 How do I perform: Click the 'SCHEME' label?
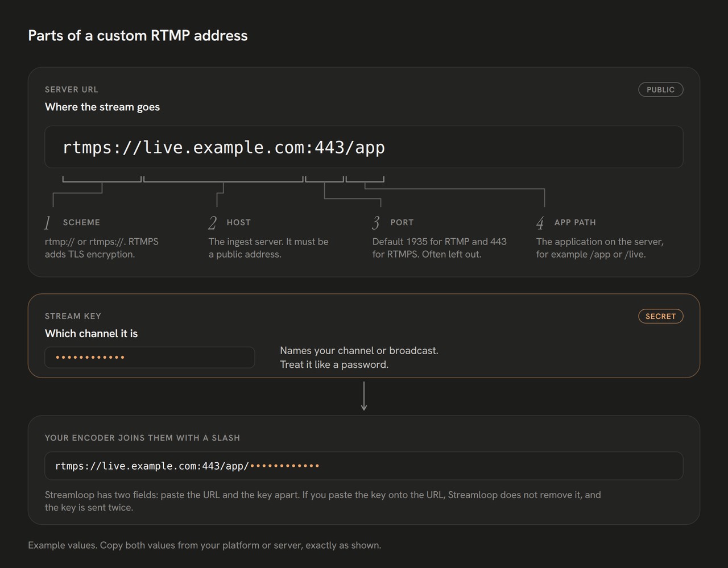(81, 222)
